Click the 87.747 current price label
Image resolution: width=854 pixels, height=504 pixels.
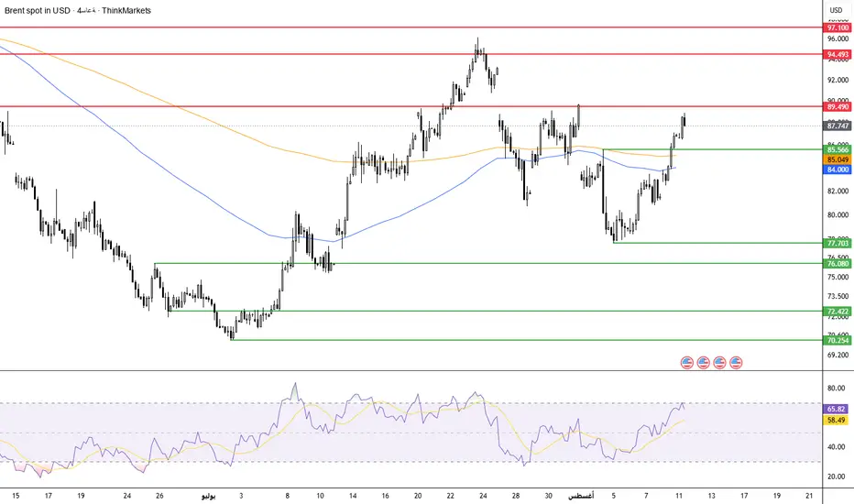tap(838, 126)
